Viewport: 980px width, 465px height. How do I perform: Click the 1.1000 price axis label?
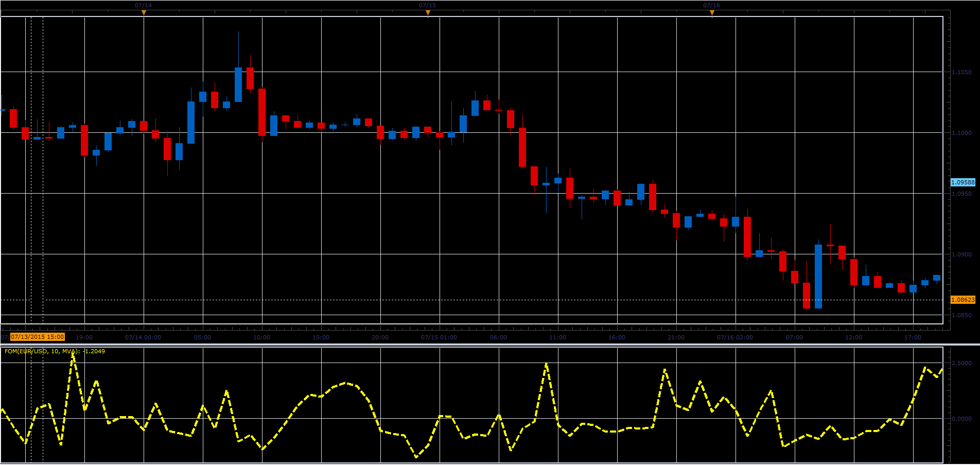pyautogui.click(x=961, y=133)
